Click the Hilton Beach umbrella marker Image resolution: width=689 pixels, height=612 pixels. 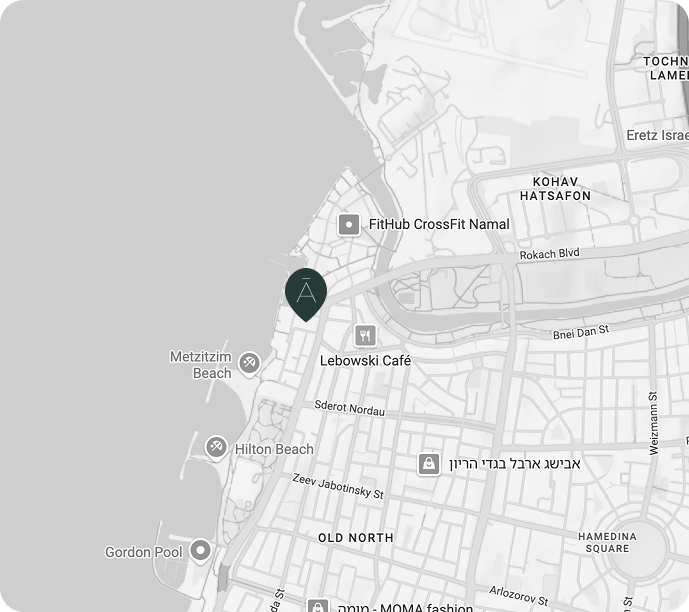216,448
